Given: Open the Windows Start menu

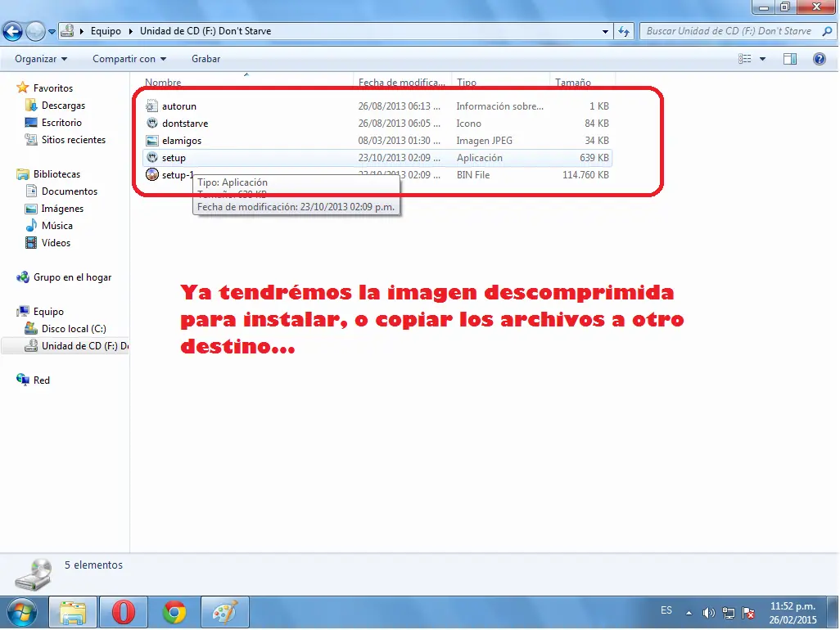Looking at the screenshot, I should point(22,612).
